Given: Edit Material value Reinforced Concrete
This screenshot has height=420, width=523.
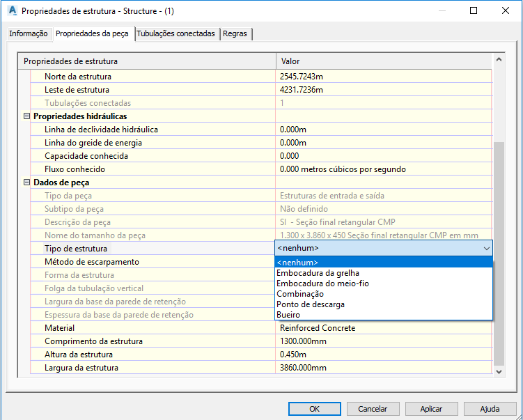Looking at the screenshot, I should point(384,328).
